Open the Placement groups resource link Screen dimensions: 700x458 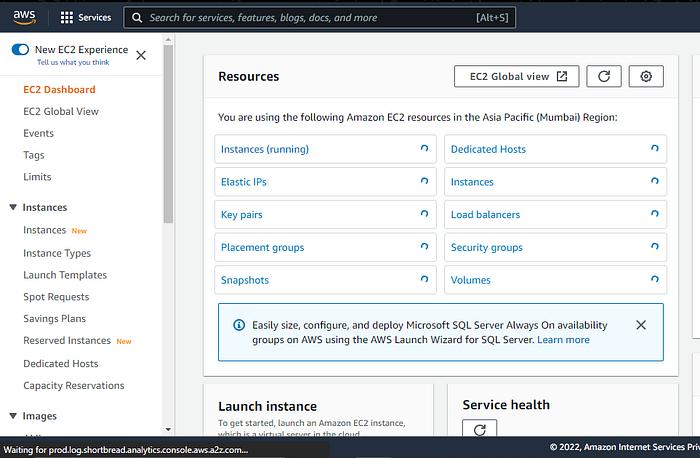coord(262,247)
